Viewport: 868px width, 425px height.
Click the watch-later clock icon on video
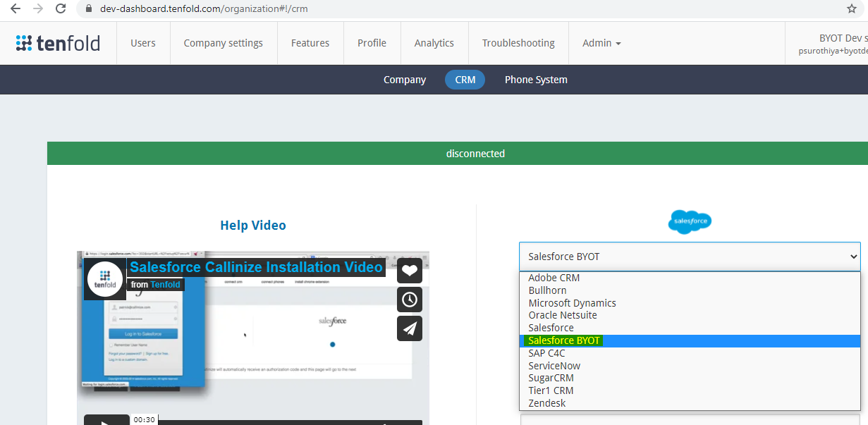pyautogui.click(x=410, y=299)
